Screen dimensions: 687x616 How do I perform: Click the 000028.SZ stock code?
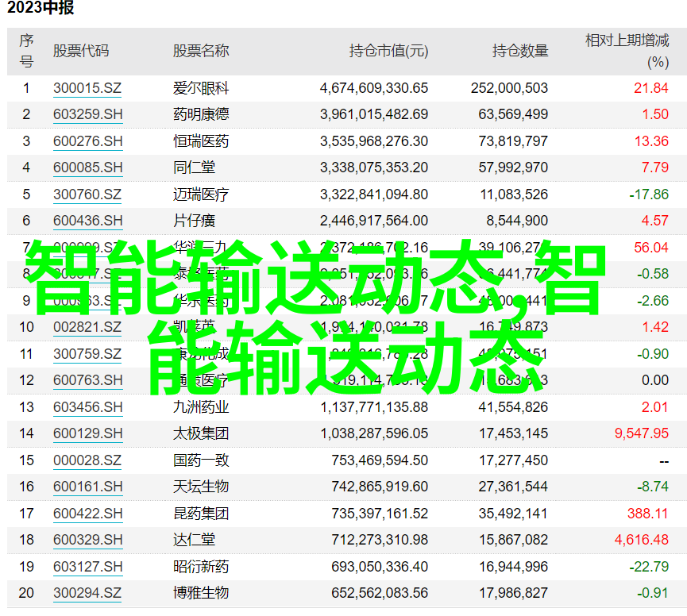[87, 460]
